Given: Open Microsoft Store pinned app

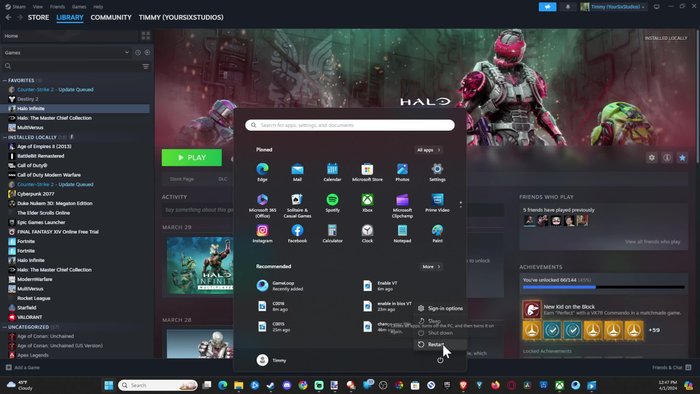Looking at the screenshot, I should (x=367, y=172).
